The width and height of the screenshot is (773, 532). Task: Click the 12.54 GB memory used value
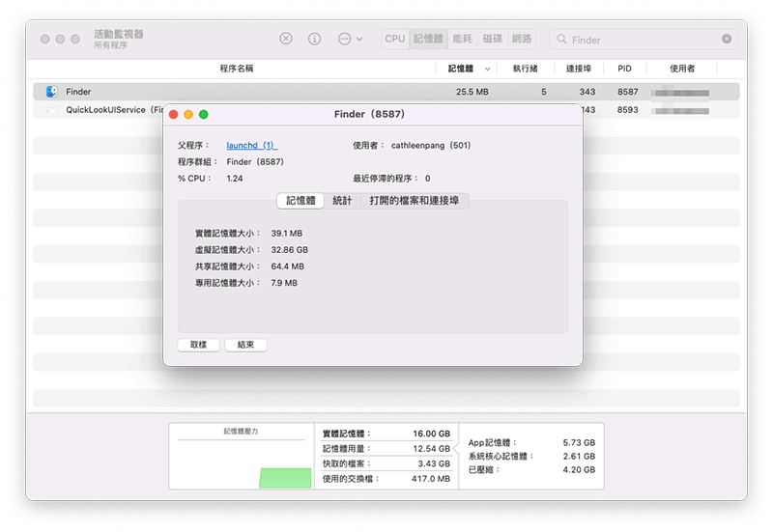(x=431, y=449)
